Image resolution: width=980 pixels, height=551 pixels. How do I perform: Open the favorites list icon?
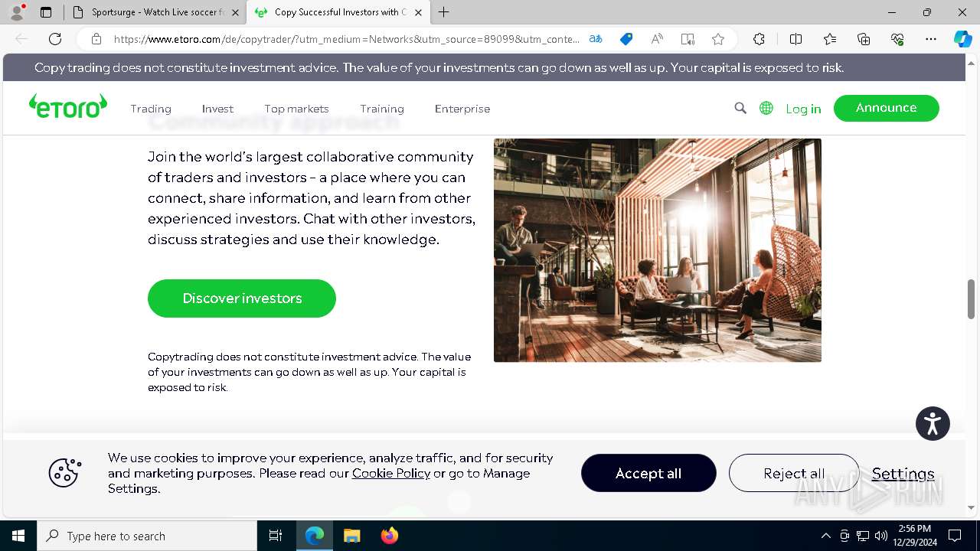(830, 39)
